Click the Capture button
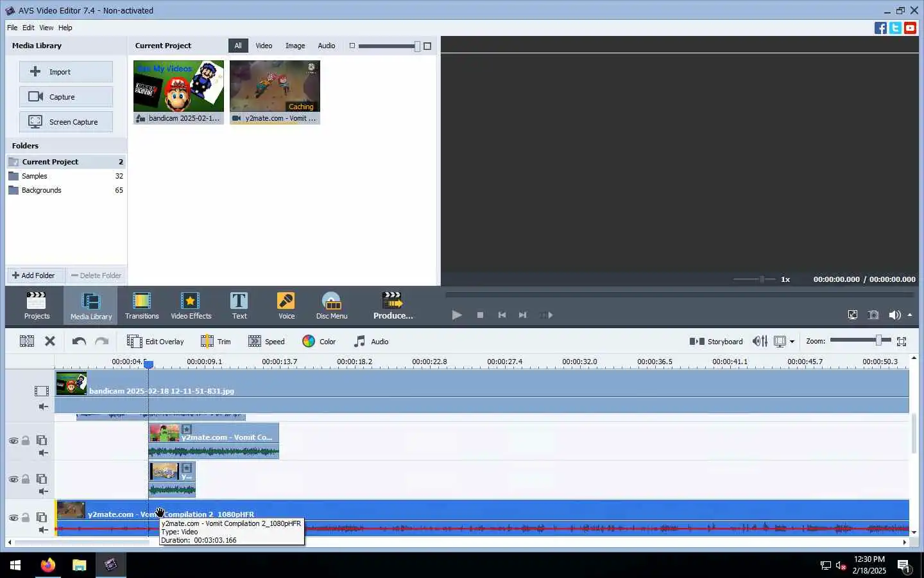The width and height of the screenshot is (924, 578). (x=66, y=97)
